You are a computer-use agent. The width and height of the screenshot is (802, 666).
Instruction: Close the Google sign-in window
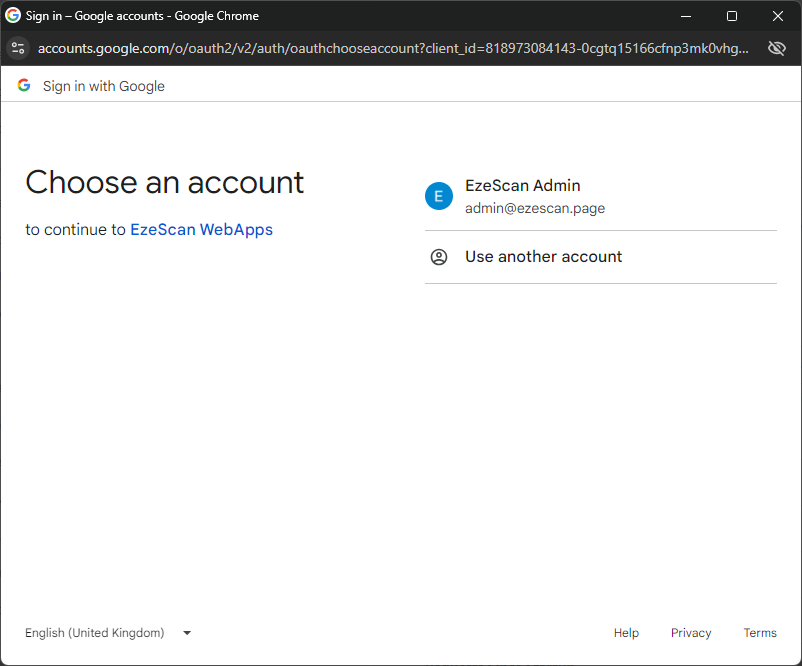(x=778, y=16)
